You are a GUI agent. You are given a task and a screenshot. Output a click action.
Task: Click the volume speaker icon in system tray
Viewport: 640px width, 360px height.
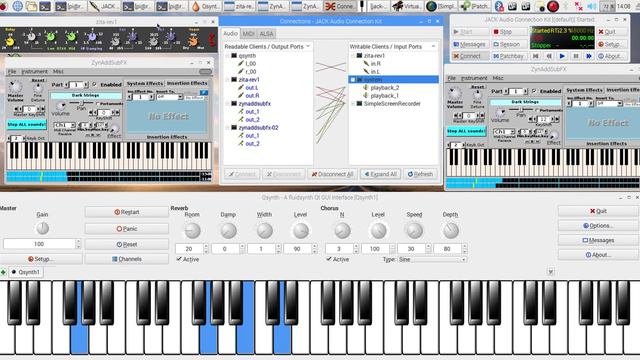[591, 6]
